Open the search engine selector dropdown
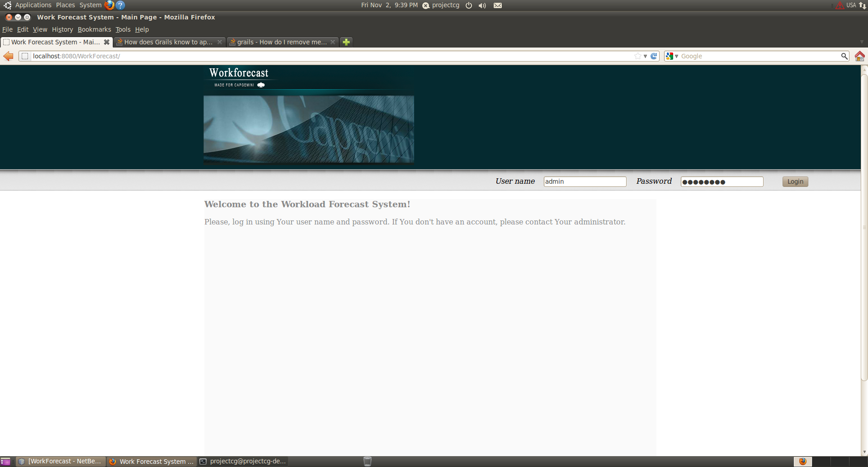This screenshot has height=467, width=868. point(672,56)
